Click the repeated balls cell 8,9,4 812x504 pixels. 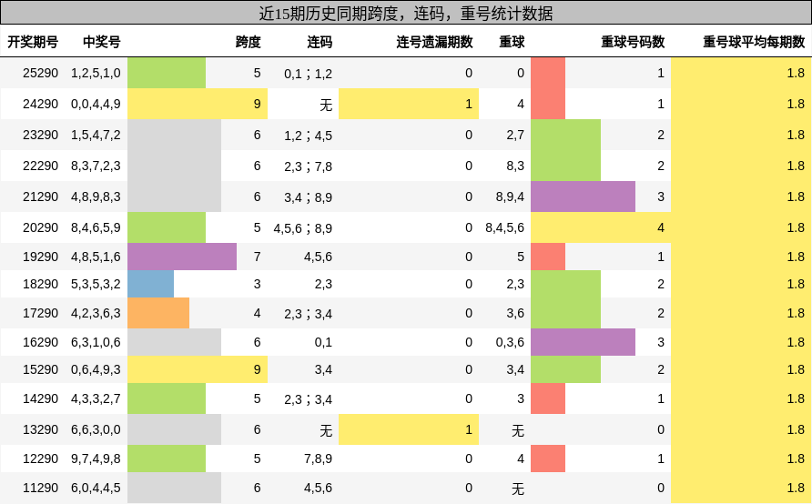510,197
